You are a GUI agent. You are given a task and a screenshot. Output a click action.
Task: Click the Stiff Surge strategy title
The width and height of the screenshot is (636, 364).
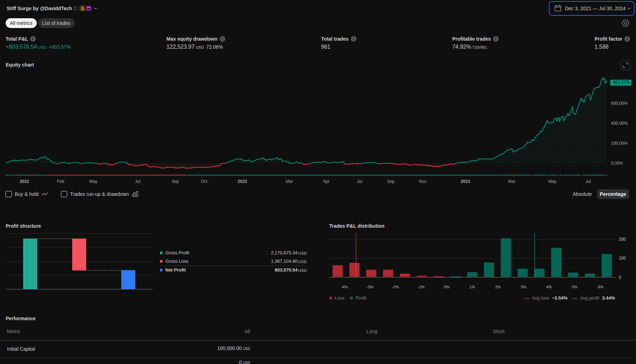[x=39, y=8]
